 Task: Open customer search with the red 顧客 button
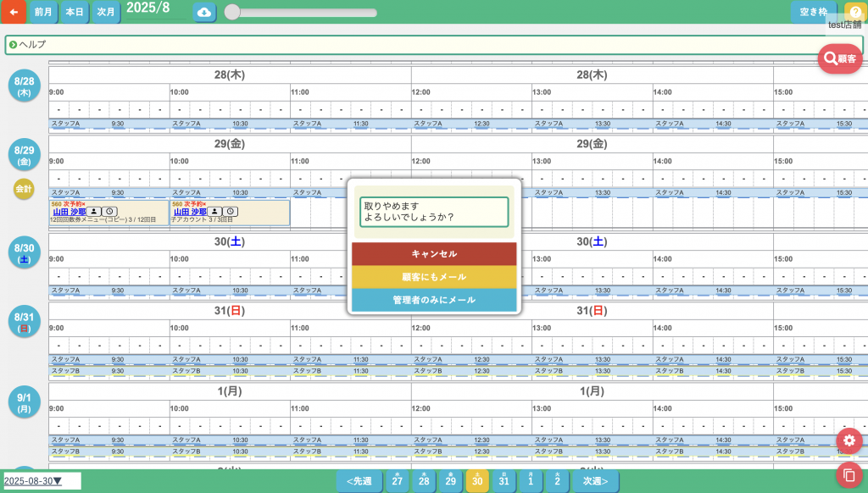[839, 58]
